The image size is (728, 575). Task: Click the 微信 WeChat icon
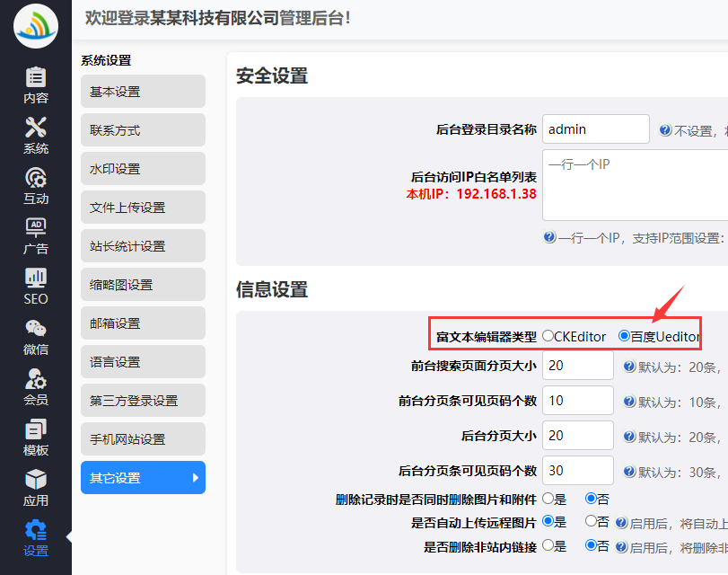click(36, 329)
